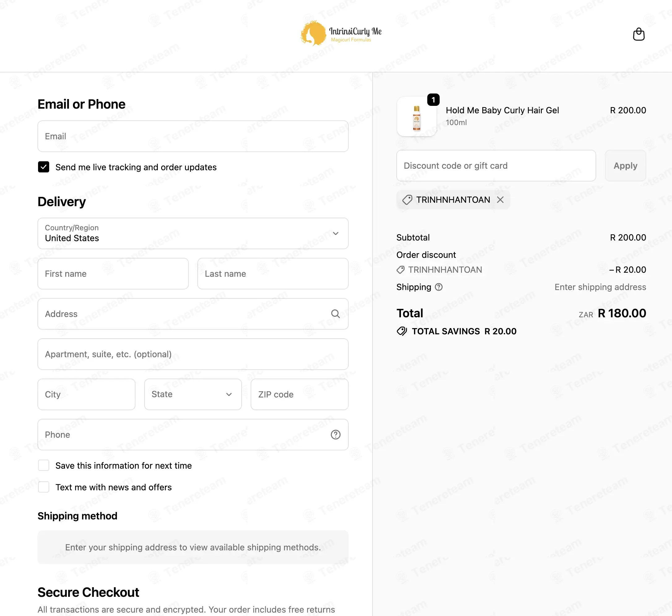Viewport: 672px width, 616px height.
Task: Click the 100ml variant label
Action: pos(456,122)
